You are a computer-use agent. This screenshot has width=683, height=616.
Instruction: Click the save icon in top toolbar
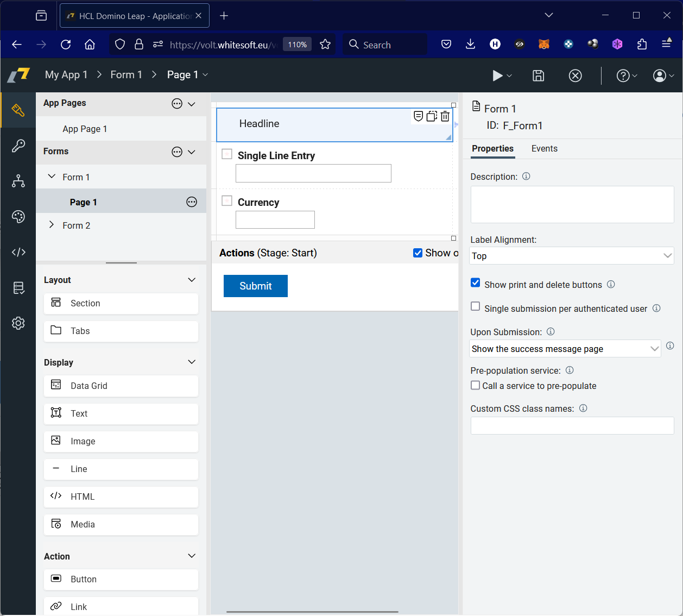(538, 76)
